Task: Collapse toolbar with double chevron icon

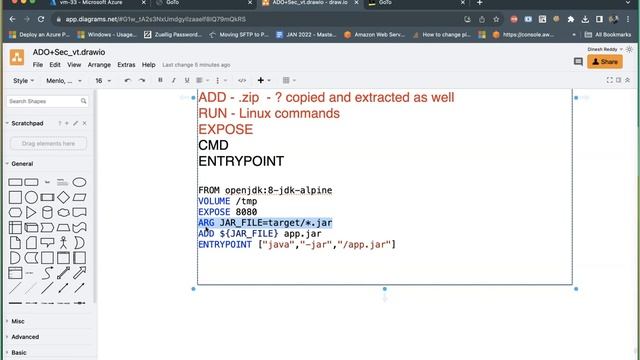Action: 627,80
